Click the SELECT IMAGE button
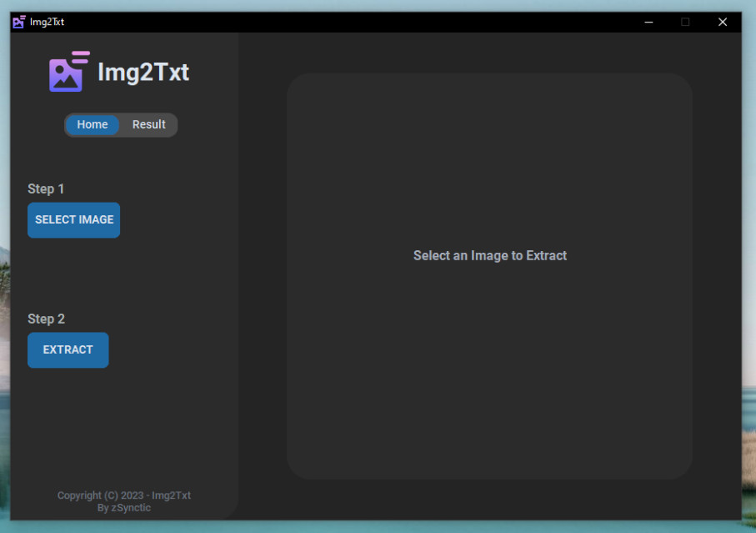This screenshot has height=533, width=756. 74,220
